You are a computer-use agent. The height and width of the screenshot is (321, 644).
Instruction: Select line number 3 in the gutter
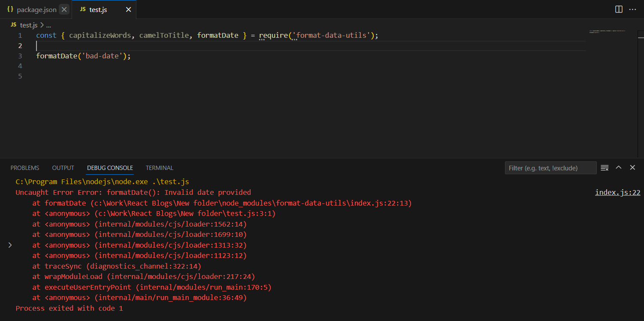[x=20, y=56]
